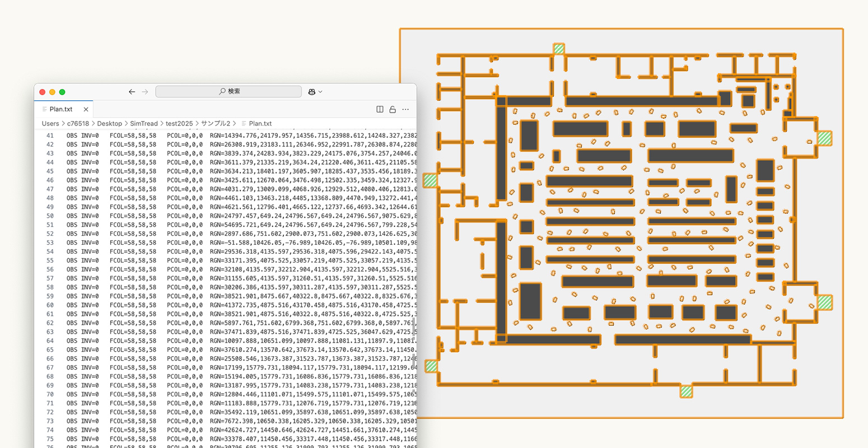
Task: Select the test2025 breadcrumb item
Action: pos(179,123)
